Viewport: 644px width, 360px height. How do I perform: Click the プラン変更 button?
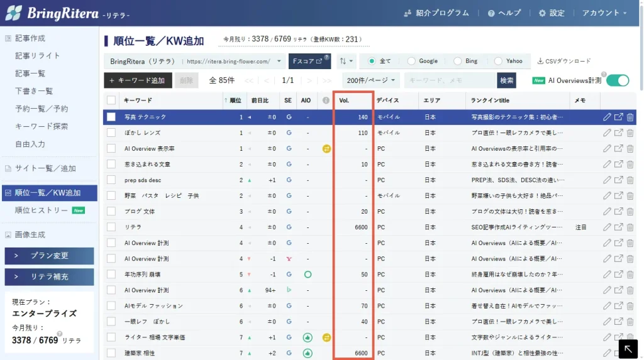click(49, 256)
